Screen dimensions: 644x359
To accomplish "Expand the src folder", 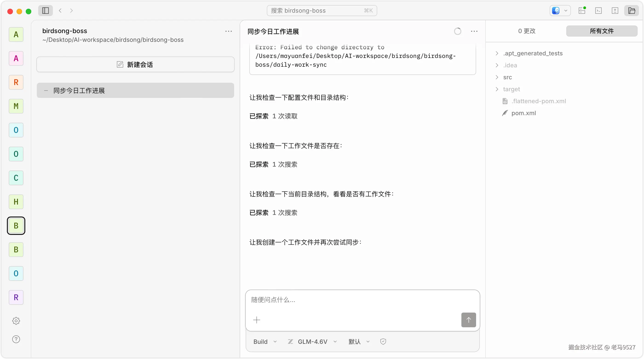I will point(507,77).
